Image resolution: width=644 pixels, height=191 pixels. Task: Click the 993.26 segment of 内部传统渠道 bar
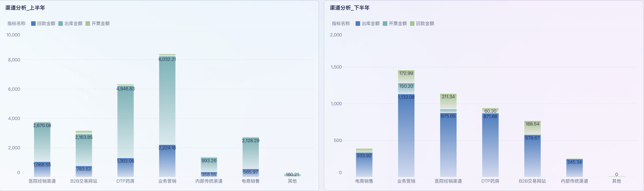pos(209,165)
